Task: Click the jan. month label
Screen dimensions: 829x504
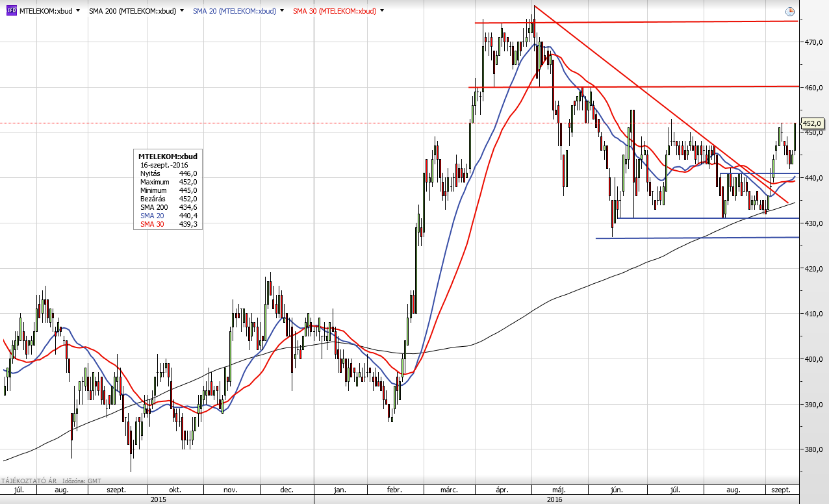Action: [x=340, y=490]
